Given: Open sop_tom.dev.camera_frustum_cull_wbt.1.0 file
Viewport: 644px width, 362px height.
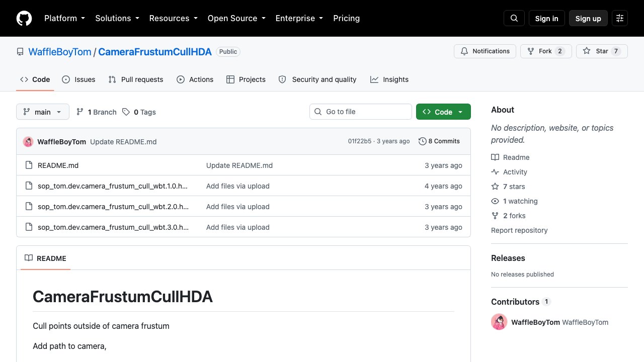Looking at the screenshot, I should (113, 186).
